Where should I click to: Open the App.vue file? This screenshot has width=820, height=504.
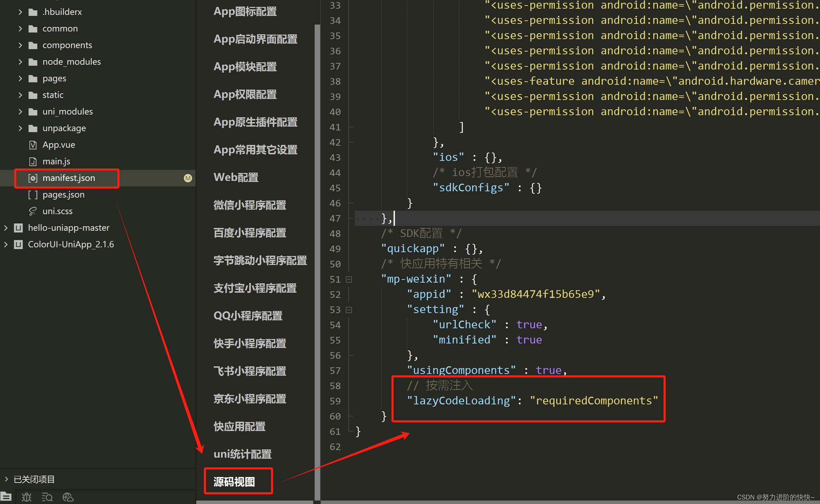click(x=58, y=145)
